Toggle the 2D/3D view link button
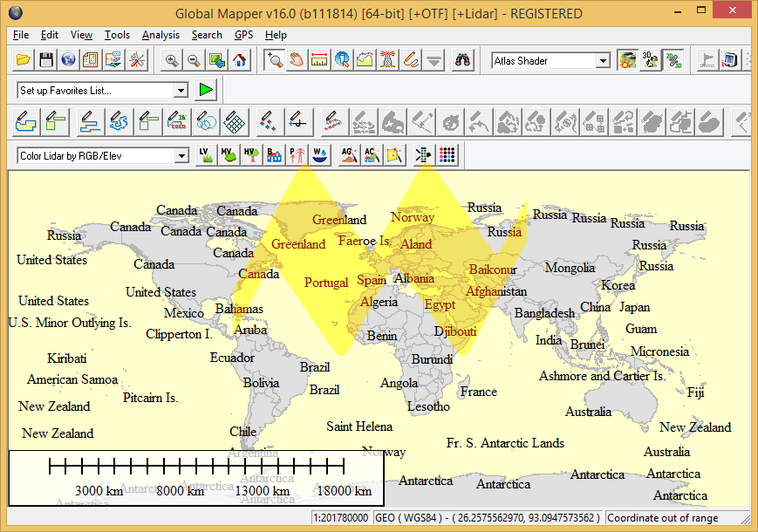 [673, 60]
